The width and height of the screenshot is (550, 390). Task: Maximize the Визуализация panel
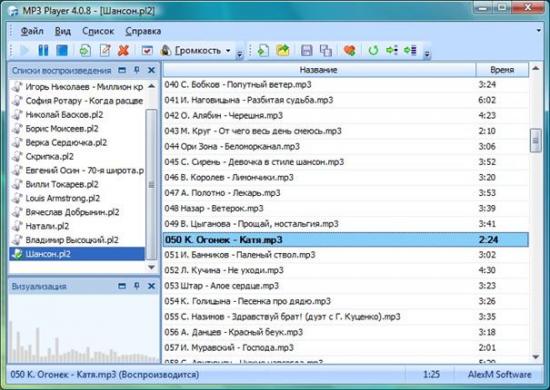pyautogui.click(x=122, y=286)
